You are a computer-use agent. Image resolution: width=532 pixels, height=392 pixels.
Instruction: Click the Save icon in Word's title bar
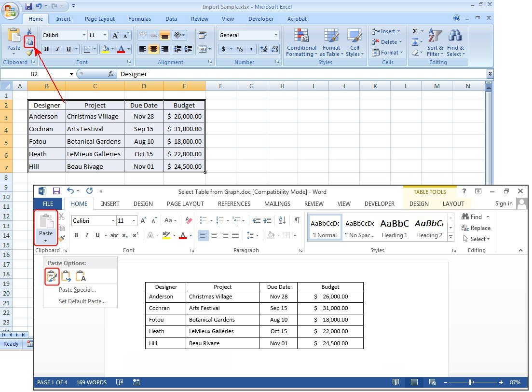(x=56, y=191)
